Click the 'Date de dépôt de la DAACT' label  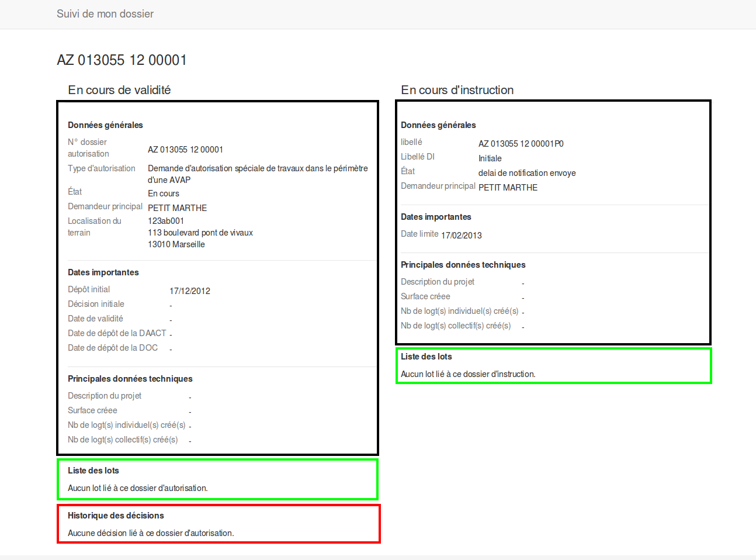tap(117, 333)
